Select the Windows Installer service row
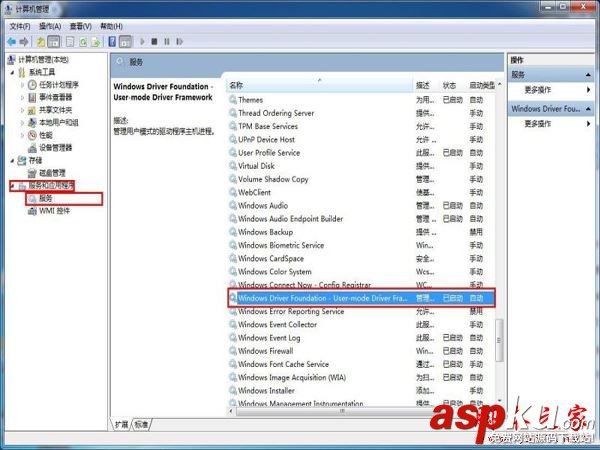This screenshot has height=450, width=600. click(x=361, y=391)
